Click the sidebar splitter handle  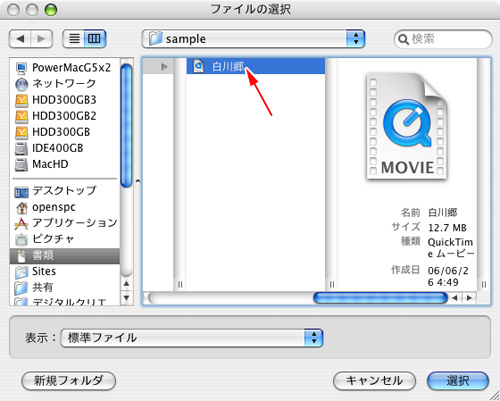(x=137, y=181)
